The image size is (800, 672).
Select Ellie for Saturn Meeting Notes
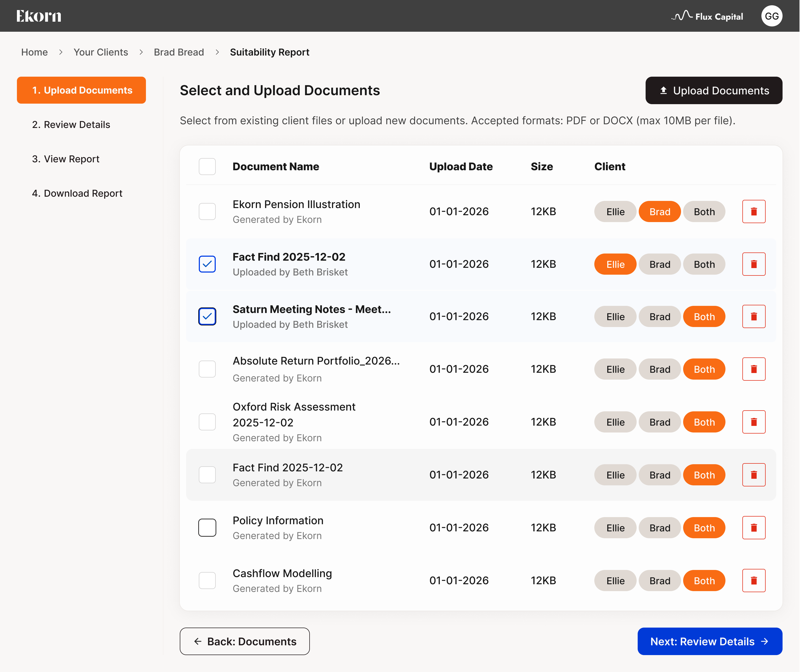pos(615,317)
